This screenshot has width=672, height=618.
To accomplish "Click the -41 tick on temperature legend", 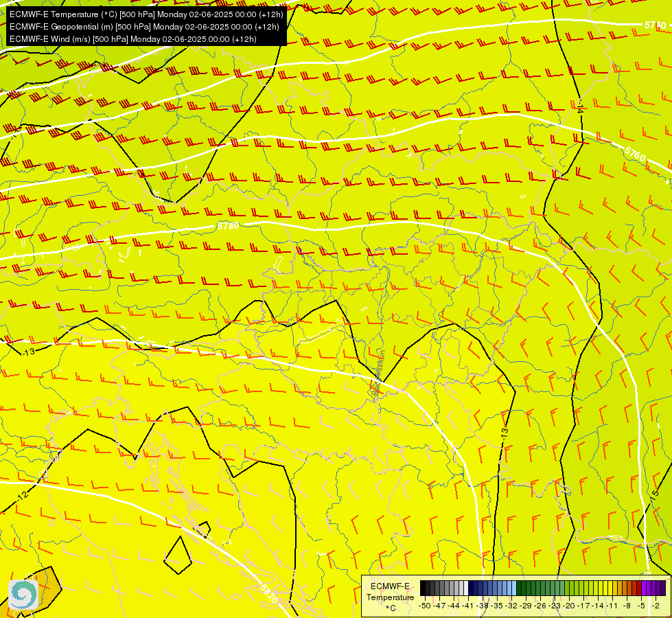I will 468,606.
